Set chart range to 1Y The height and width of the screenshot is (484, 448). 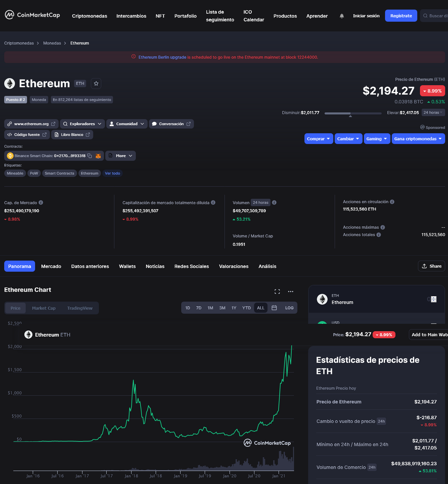234,308
